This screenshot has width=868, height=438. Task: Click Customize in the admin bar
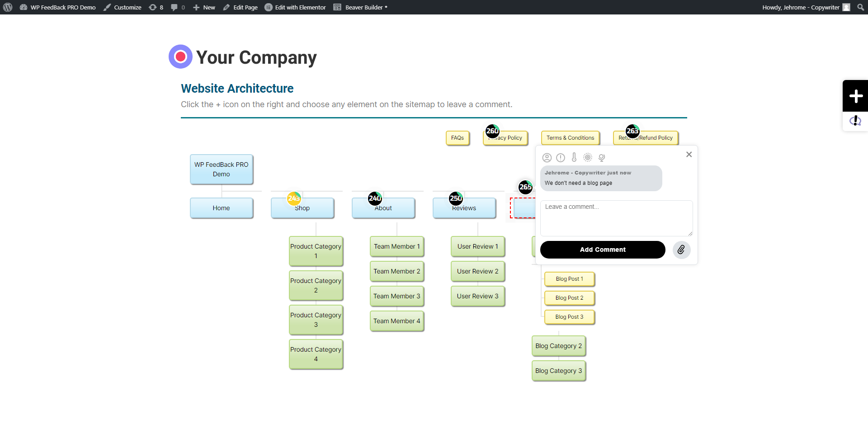(x=123, y=7)
